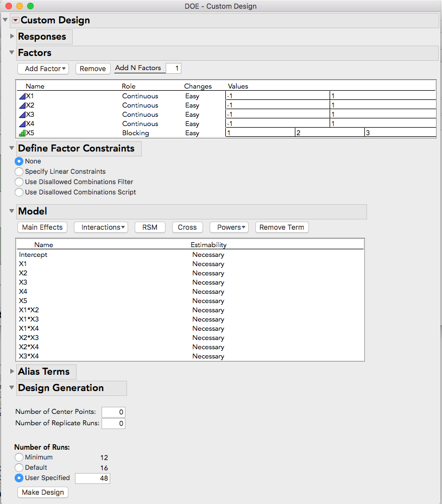Choose Default number of runs

click(x=19, y=468)
